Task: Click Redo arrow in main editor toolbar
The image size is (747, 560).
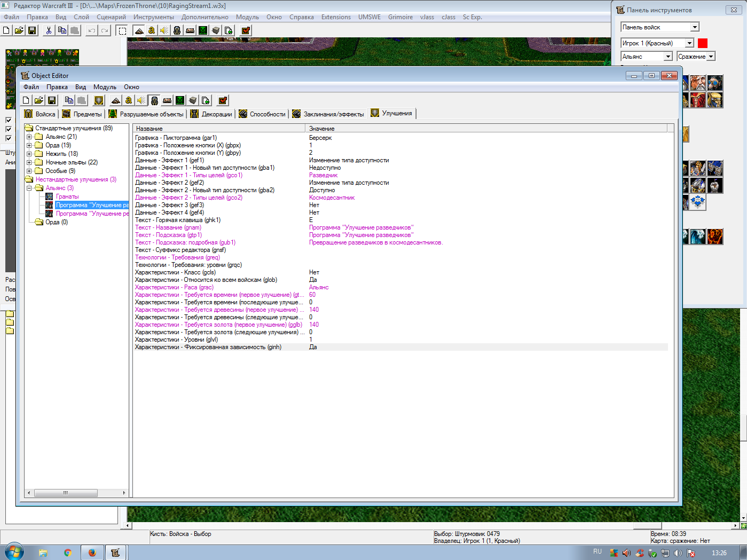Action: coord(105,30)
